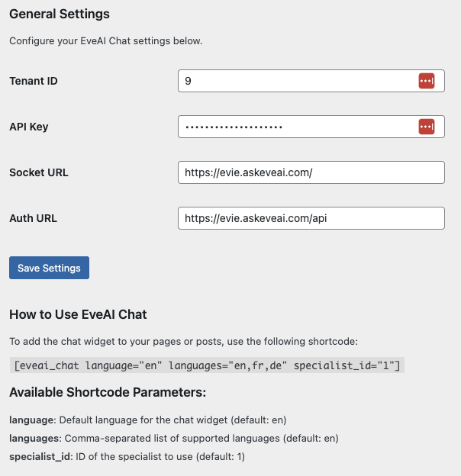
Task: Click into the masked API Key field
Action: coord(298,127)
